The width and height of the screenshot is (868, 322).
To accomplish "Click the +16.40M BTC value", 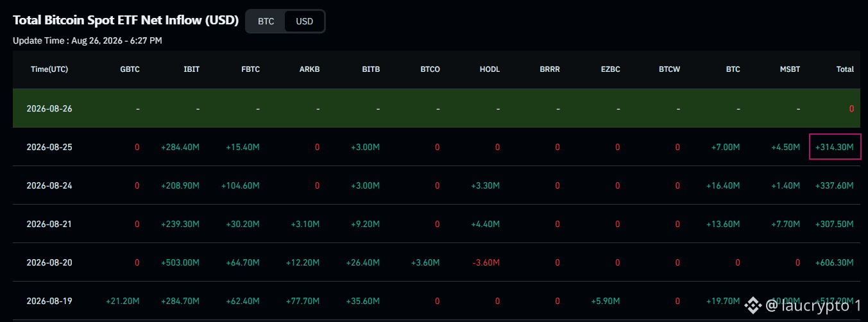I will coord(723,186).
